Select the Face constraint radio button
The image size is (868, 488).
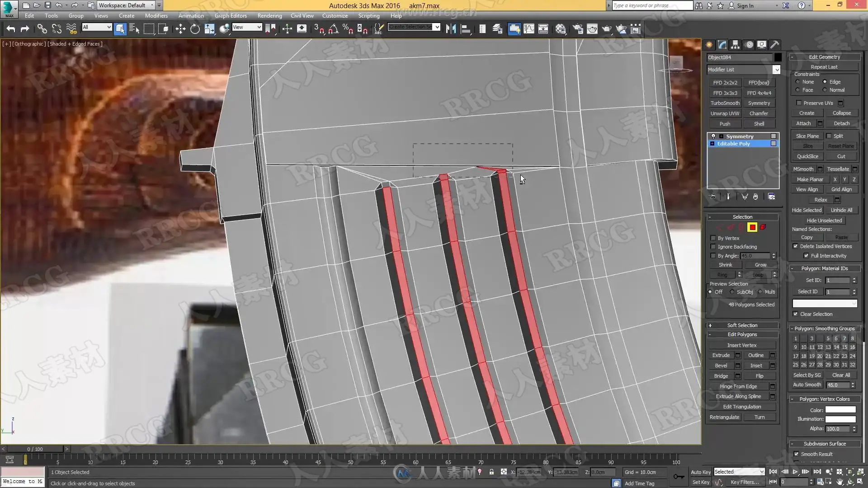coord(798,90)
